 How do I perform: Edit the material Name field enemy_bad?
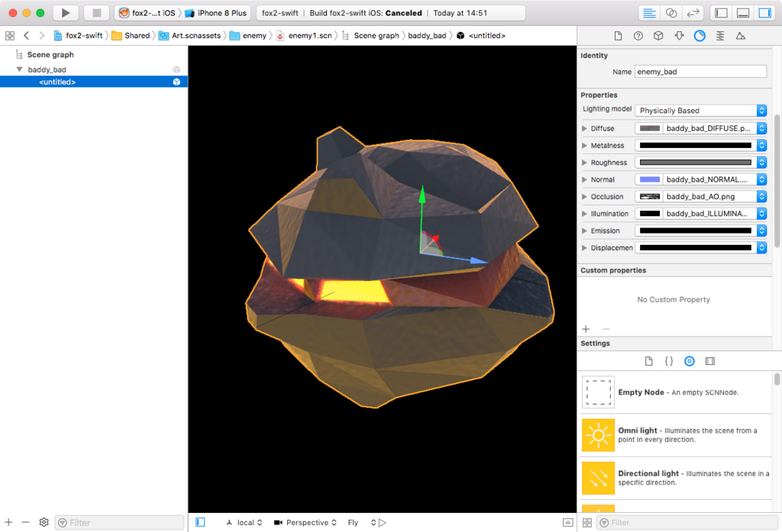701,72
